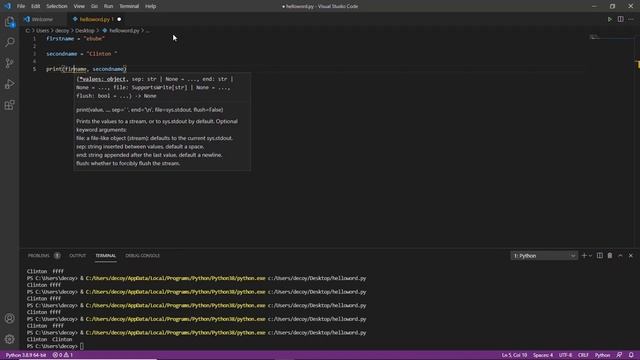This screenshot has height=360, width=640.
Task: Open the Extensions view
Action: [x=9, y=105]
